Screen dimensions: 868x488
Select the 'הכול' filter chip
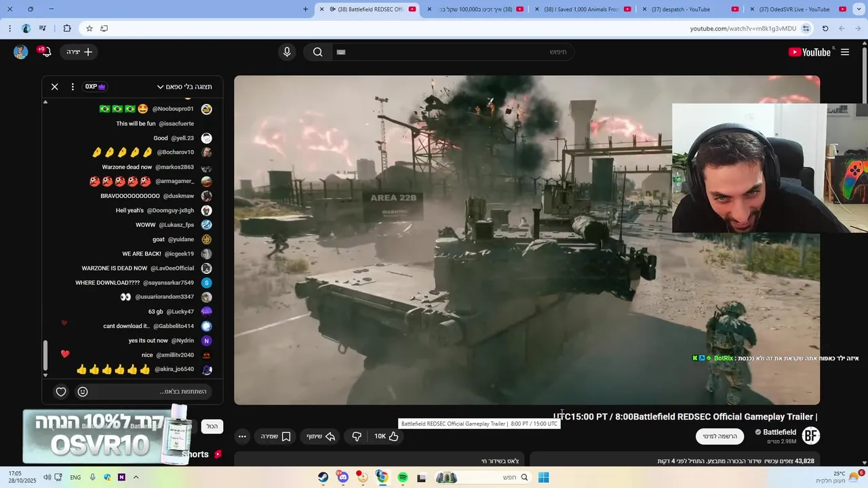click(x=212, y=426)
